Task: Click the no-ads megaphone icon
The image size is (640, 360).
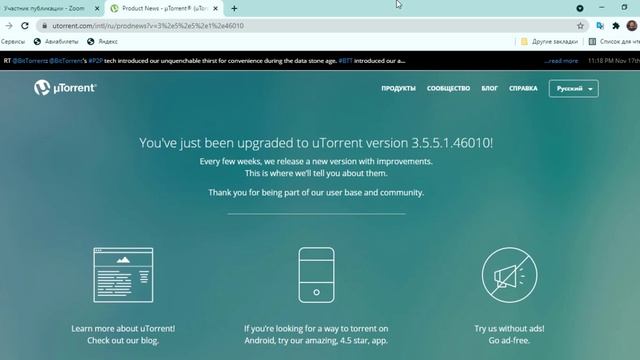Action: click(x=509, y=275)
